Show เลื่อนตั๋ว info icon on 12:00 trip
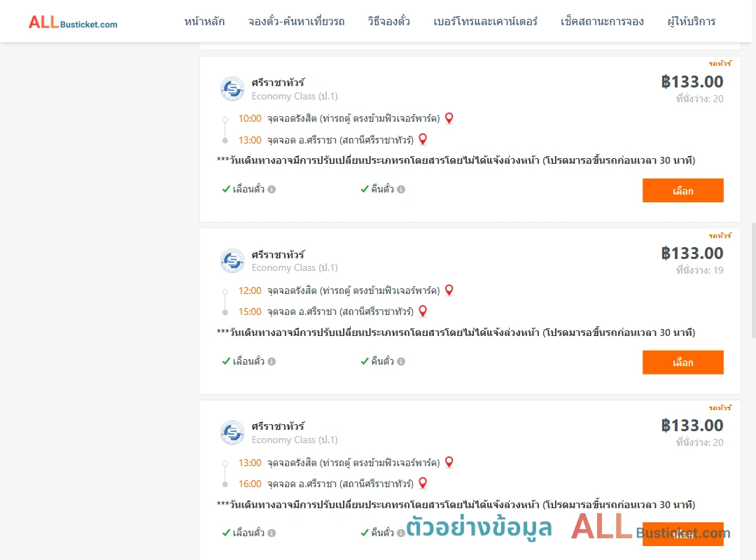The image size is (756, 560). pos(272,361)
